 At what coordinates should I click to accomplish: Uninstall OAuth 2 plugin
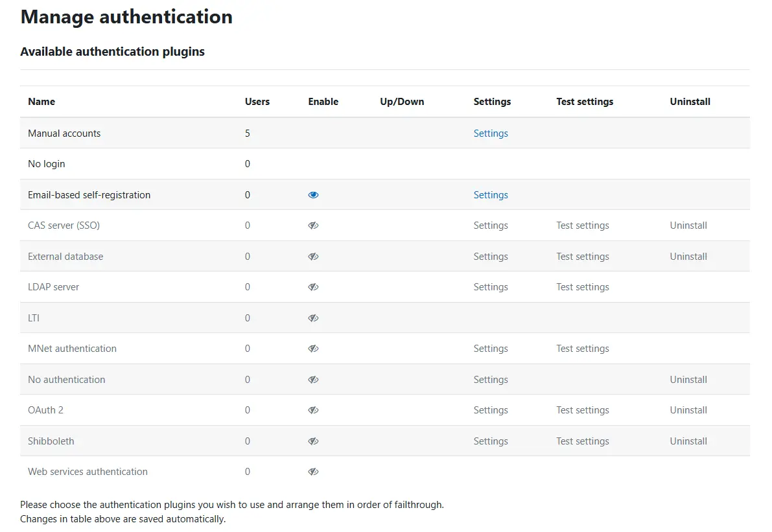pyautogui.click(x=688, y=410)
